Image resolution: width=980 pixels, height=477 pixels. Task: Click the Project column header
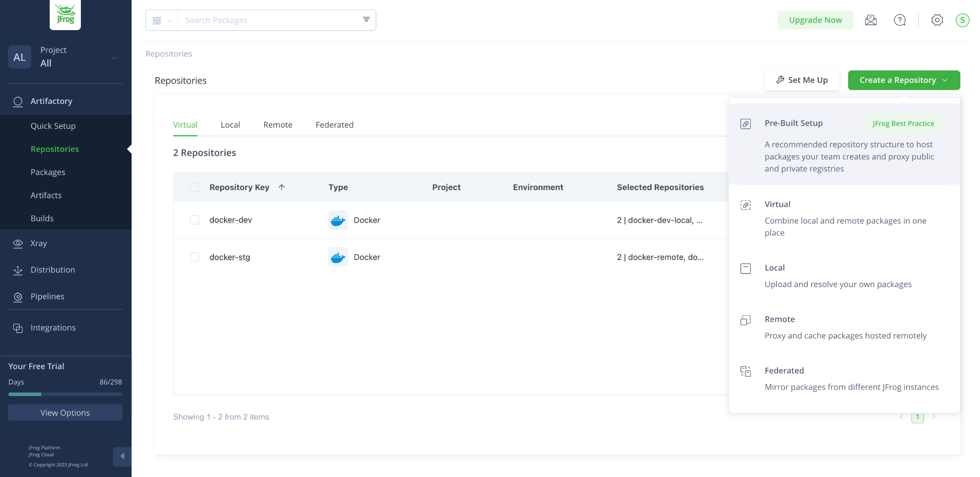coord(446,187)
